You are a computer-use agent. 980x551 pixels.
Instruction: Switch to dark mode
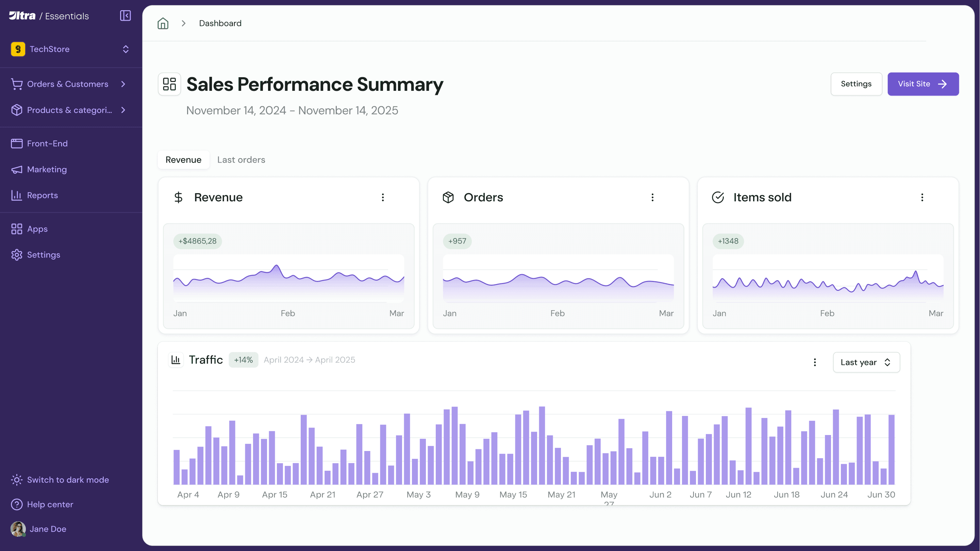68,480
